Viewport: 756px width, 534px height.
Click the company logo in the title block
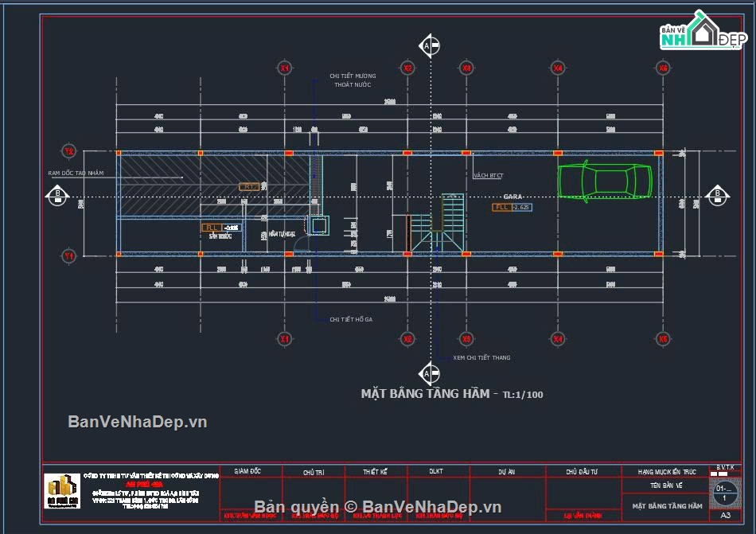(x=62, y=490)
